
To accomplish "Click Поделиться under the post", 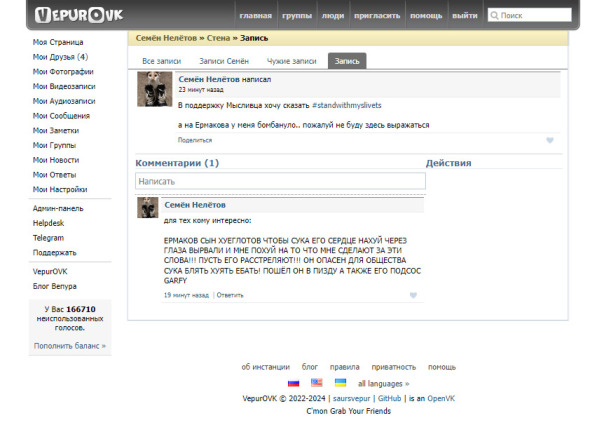I will pyautogui.click(x=195, y=140).
